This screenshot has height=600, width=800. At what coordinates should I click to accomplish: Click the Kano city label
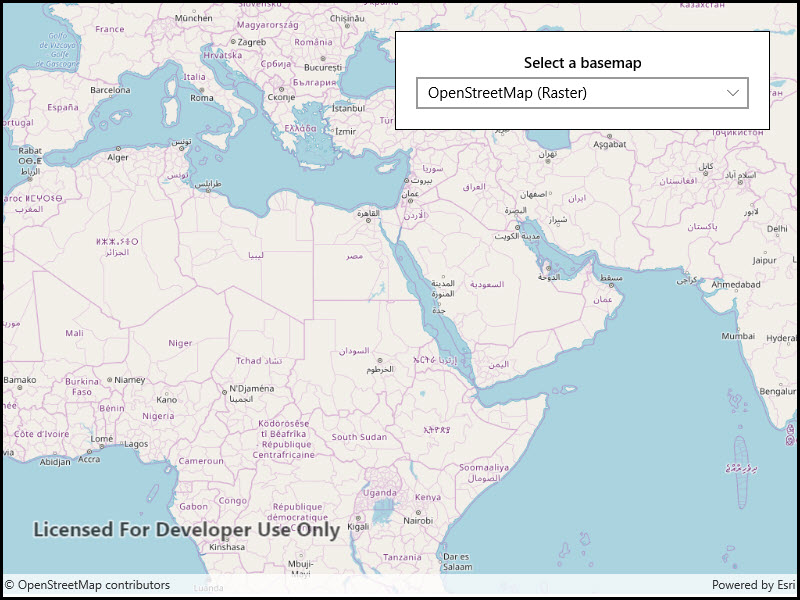click(x=167, y=399)
